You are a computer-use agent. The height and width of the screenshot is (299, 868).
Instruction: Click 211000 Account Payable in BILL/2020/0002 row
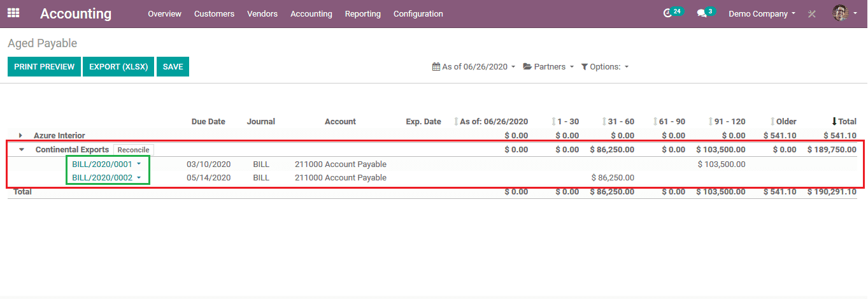[x=341, y=178]
